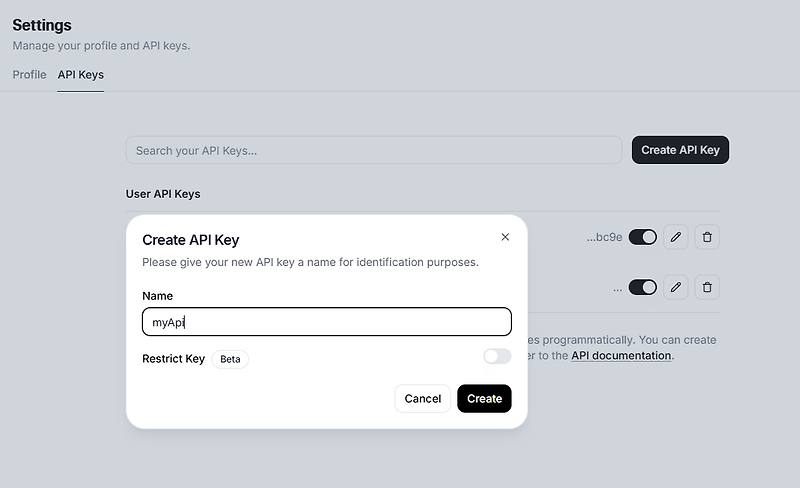800x488 pixels.
Task: Open the API documentation link
Action: pos(621,355)
